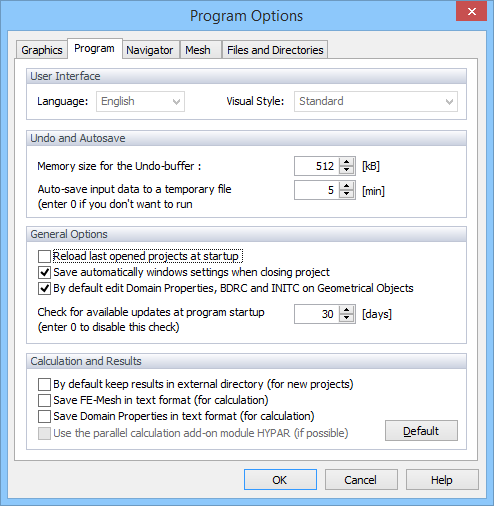Switch to the Navigator tab
This screenshot has height=506, width=494.
150,50
